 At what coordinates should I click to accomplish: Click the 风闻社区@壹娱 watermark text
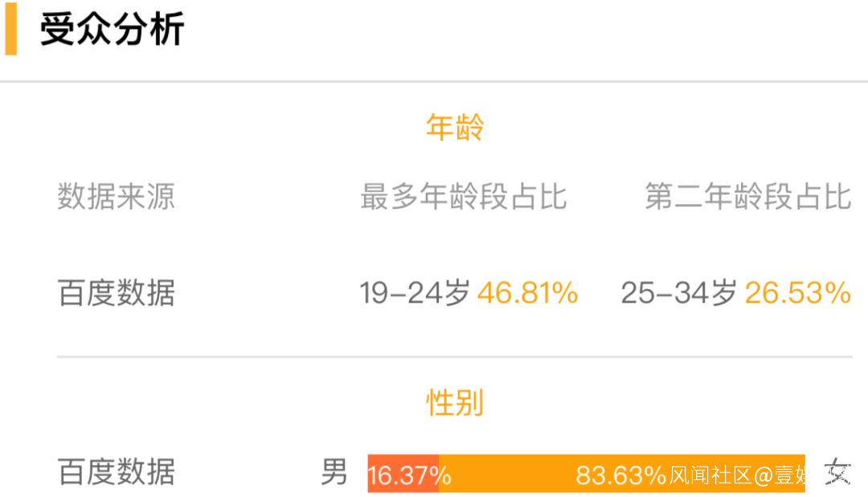pyautogui.click(x=736, y=475)
